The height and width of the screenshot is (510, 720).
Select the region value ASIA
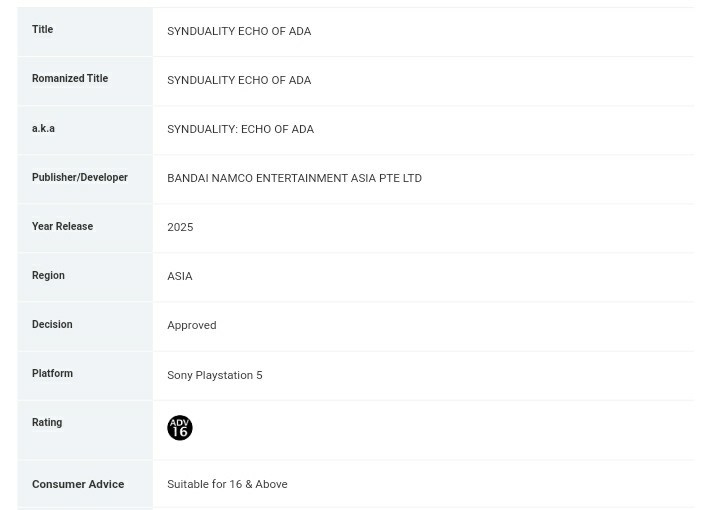click(180, 276)
